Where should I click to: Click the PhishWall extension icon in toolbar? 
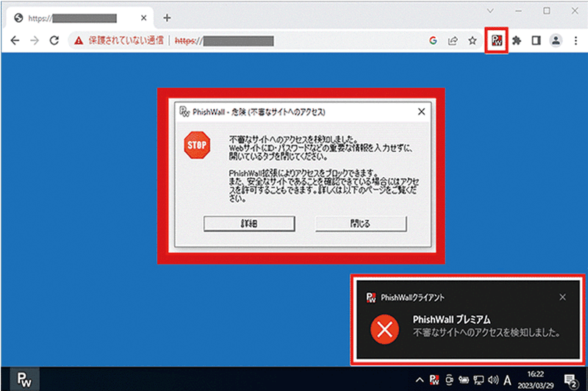click(x=496, y=41)
